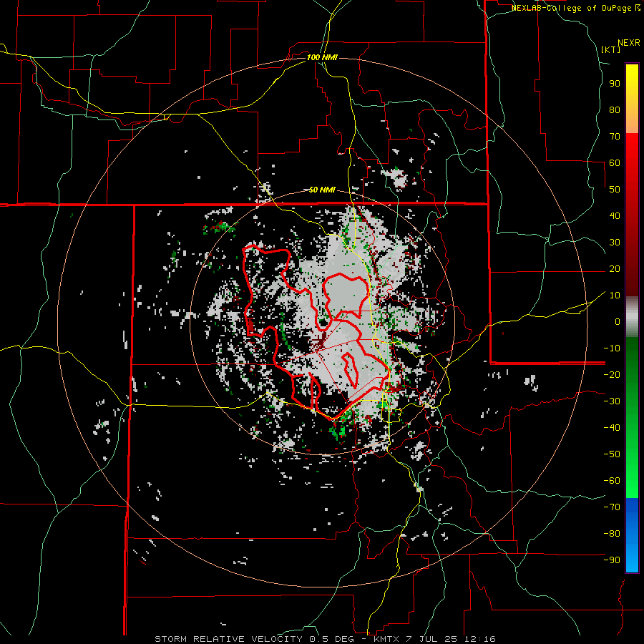The width and height of the screenshot is (644, 644).
Task: Click the '10' label on the color scale
Action: (x=615, y=296)
